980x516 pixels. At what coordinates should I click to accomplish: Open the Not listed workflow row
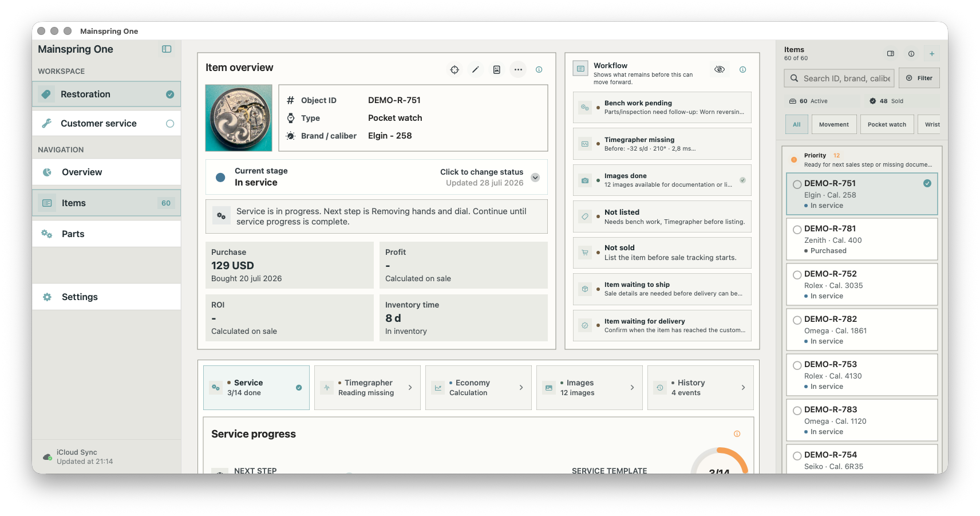(662, 216)
